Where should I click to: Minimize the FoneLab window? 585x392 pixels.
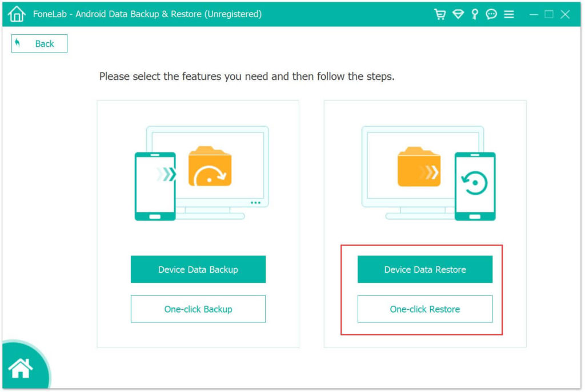534,14
